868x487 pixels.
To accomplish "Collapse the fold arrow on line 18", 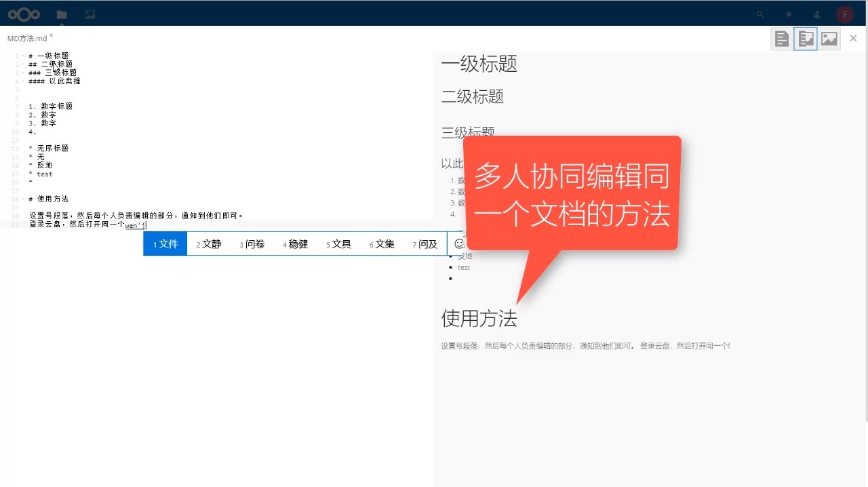I will pyautogui.click(x=22, y=199).
